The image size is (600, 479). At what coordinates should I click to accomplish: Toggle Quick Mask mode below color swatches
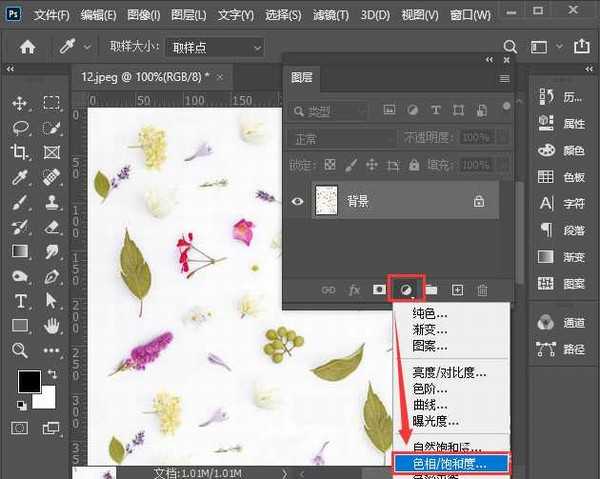[19, 428]
